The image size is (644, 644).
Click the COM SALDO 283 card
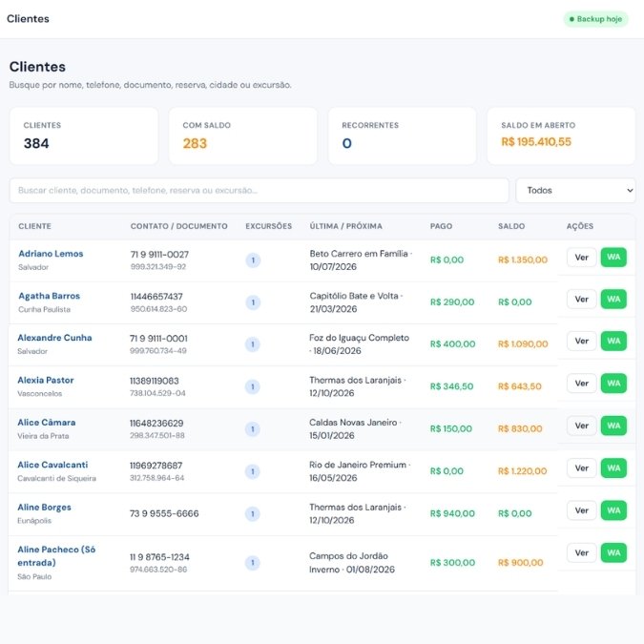click(x=243, y=135)
